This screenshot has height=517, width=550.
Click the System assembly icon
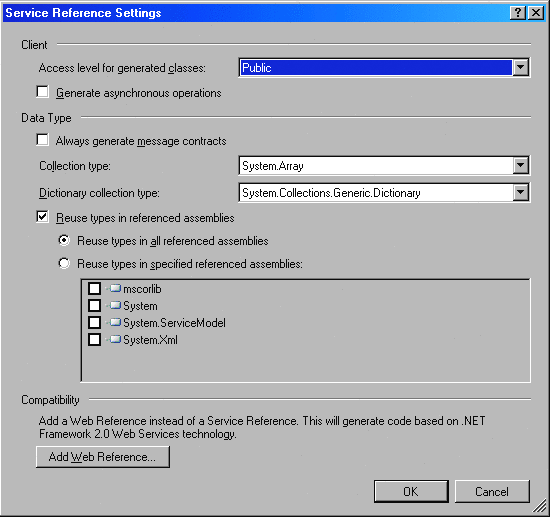(x=115, y=305)
